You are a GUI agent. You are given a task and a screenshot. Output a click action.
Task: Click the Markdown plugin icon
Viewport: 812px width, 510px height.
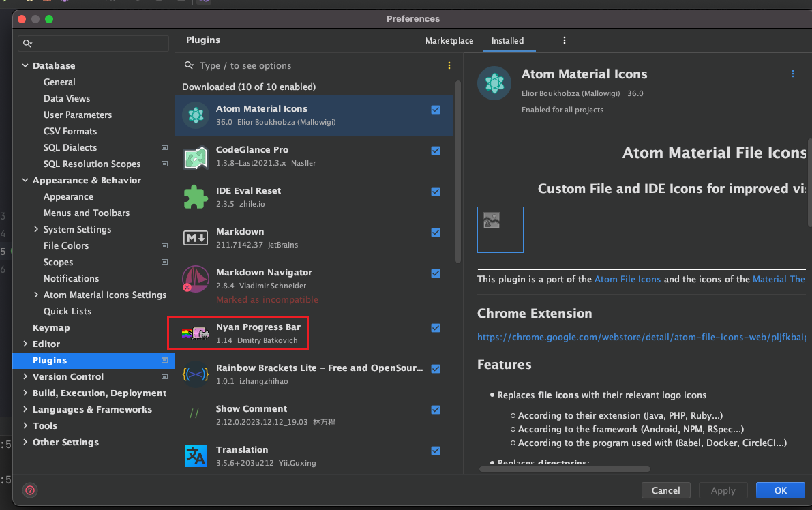tap(196, 238)
